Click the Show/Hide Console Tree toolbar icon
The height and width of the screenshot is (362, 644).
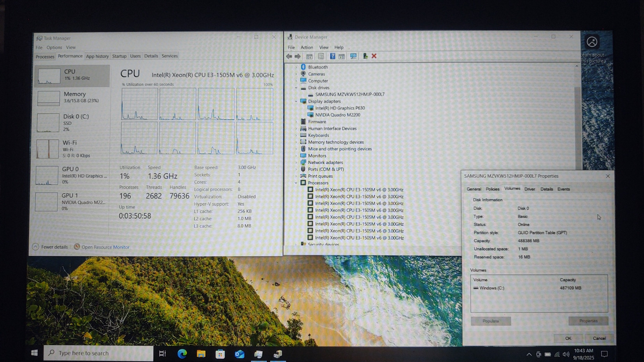pyautogui.click(x=309, y=56)
